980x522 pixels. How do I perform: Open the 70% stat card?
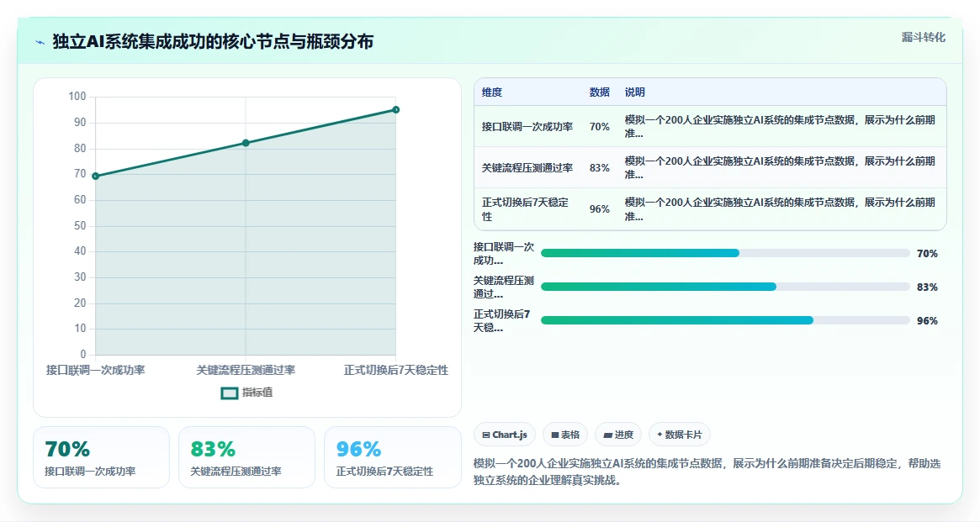101,457
